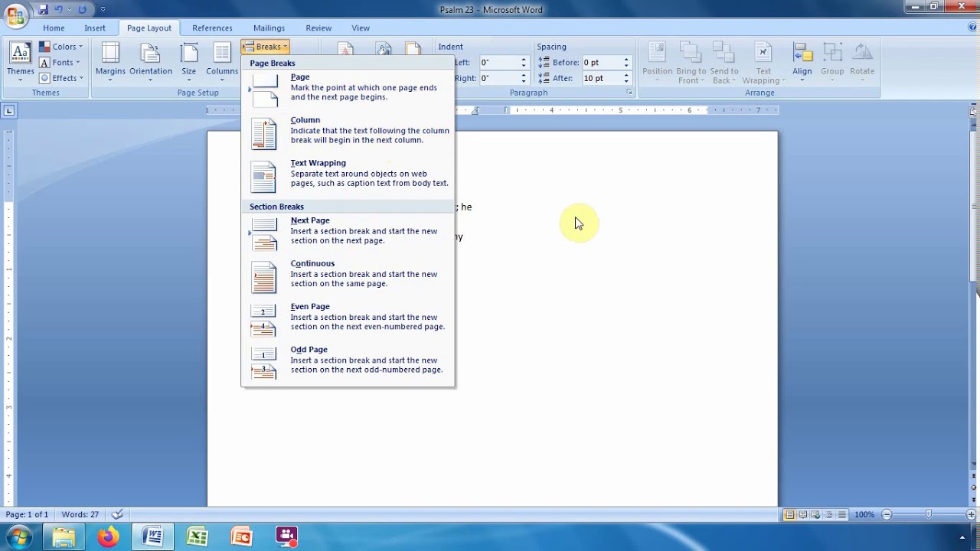Insert Next Page section break
Viewport: 980px width, 551px height.
(x=348, y=233)
